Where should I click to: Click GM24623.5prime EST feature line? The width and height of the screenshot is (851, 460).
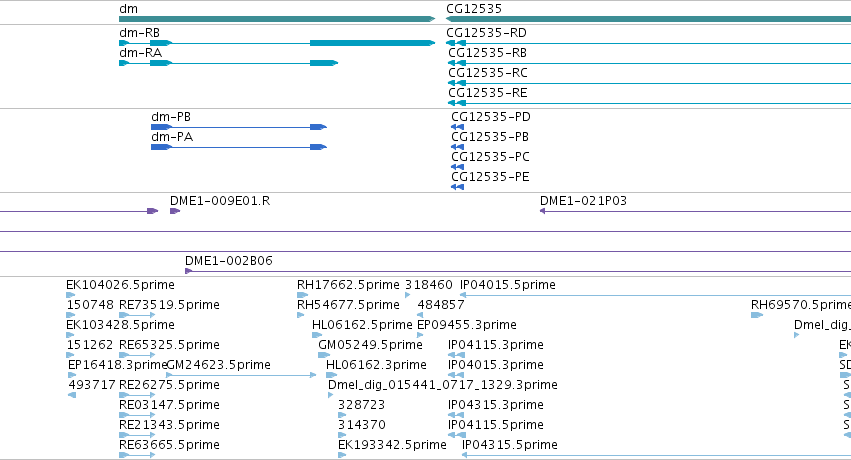(241, 375)
